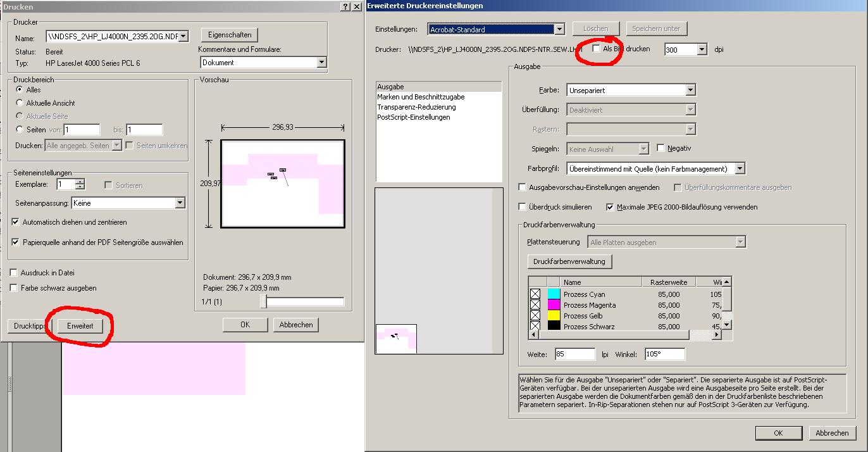The image size is (868, 452).
Task: Click ink list scroll up arrow
Action: 727,282
